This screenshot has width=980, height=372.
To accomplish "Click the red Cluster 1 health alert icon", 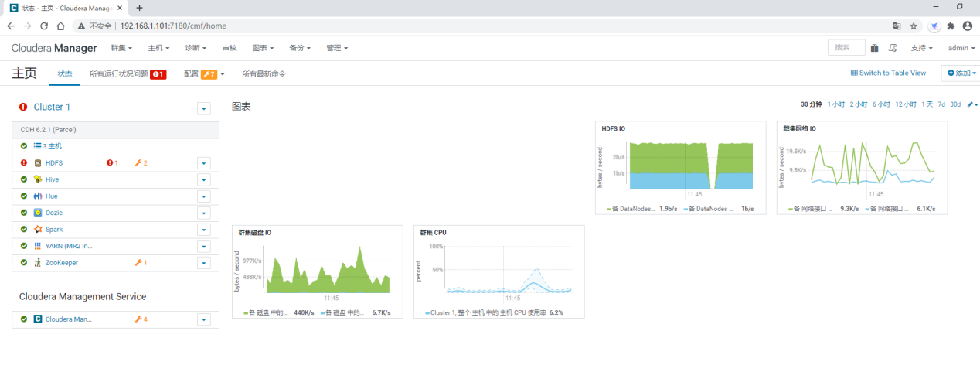I will click(23, 108).
